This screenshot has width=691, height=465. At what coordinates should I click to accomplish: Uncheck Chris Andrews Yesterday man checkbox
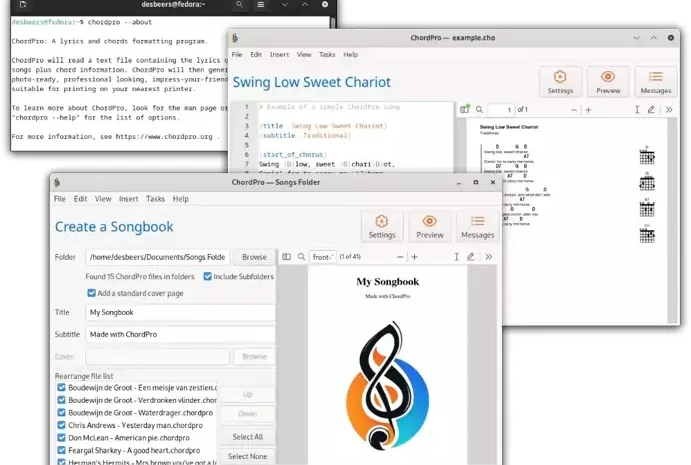point(61,425)
